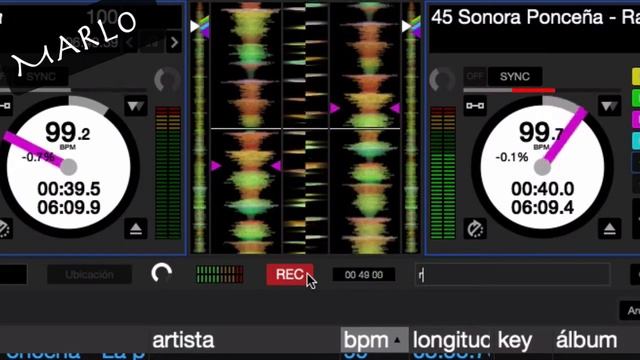Viewport: 640px width, 360px height.
Task: Click the left deck platter
Action: pyautogui.click(x=69, y=167)
